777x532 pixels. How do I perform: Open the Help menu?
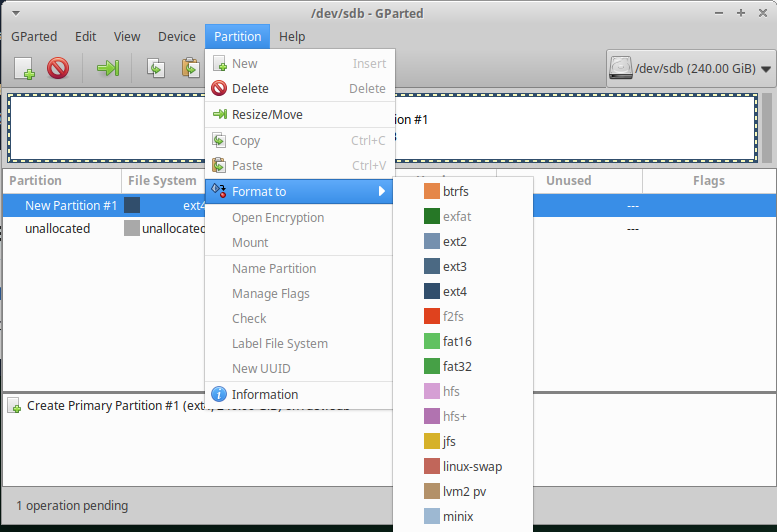coord(292,37)
